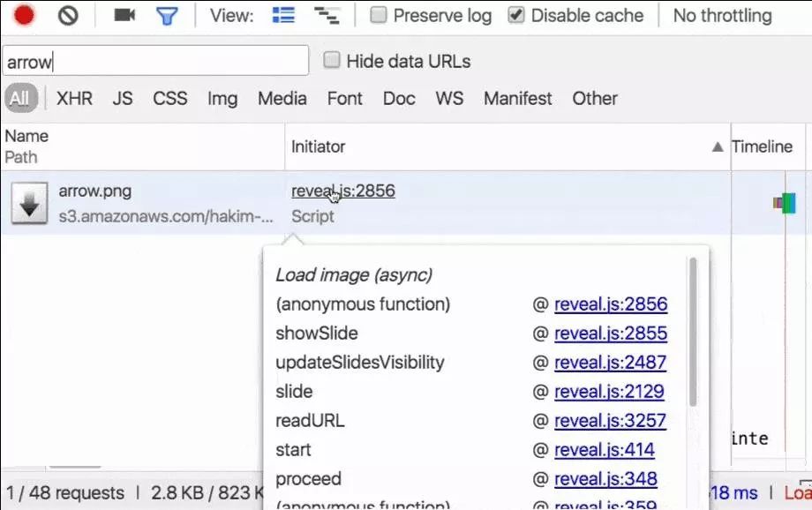
Task: Click the Initiator sort arrow indicator
Action: pos(718,147)
